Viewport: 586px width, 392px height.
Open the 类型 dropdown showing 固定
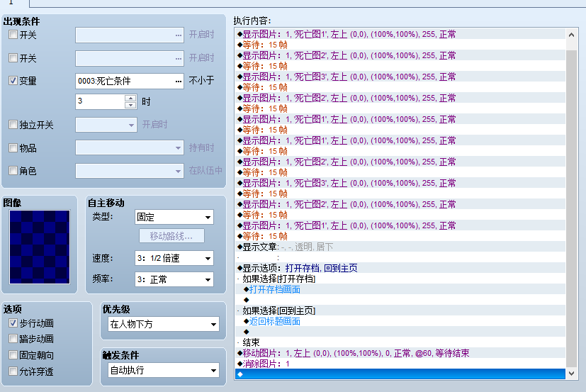pyautogui.click(x=174, y=217)
